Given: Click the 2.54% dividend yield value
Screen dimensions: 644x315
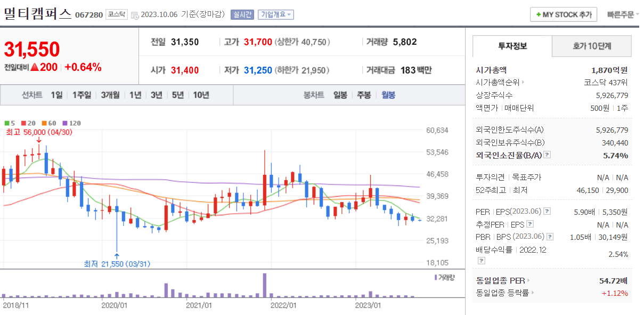Looking at the screenshot, I should [x=618, y=254].
